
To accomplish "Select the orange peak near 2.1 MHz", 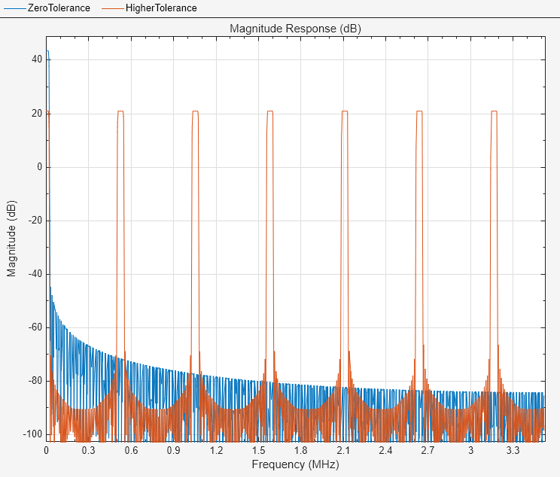I will click(x=345, y=111).
